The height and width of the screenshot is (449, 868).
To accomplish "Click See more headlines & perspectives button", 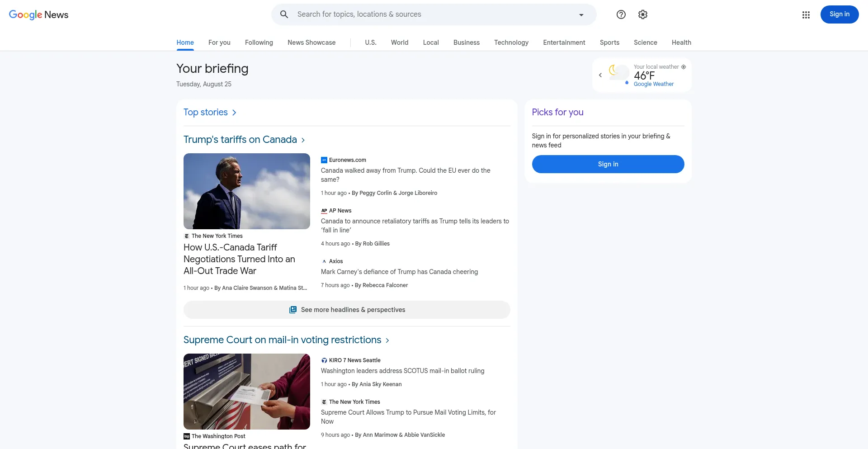I will click(x=347, y=310).
